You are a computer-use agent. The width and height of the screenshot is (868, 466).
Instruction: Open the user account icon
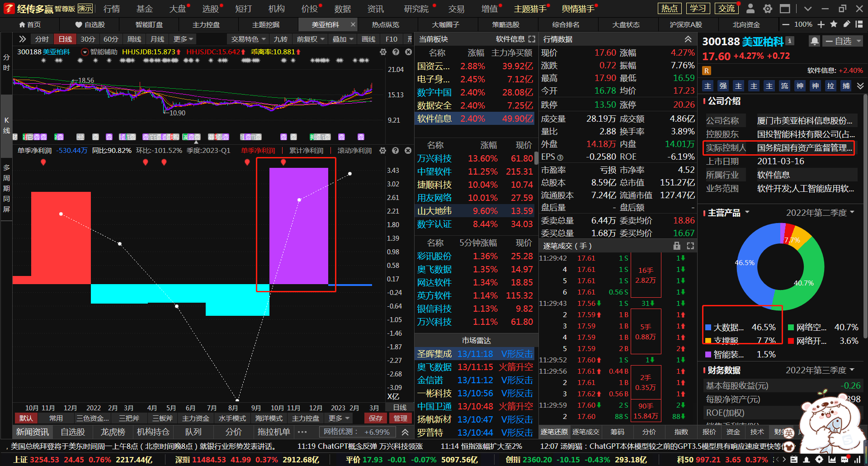tap(750, 9)
